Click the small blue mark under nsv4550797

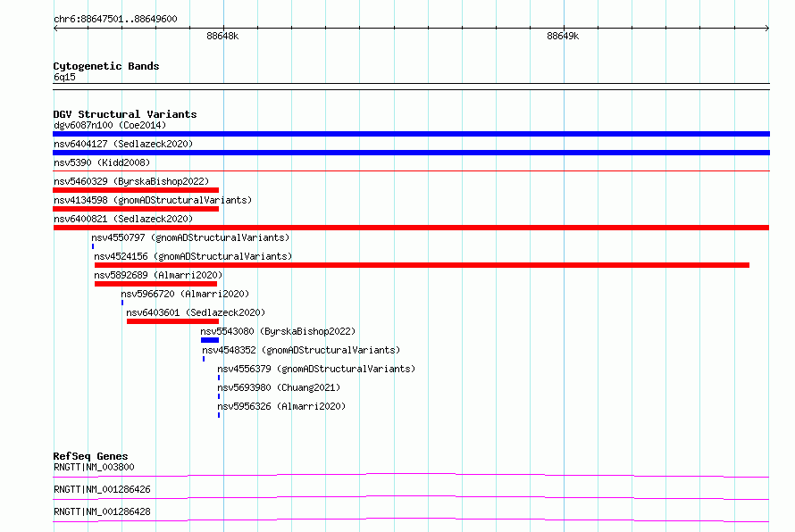93,246
